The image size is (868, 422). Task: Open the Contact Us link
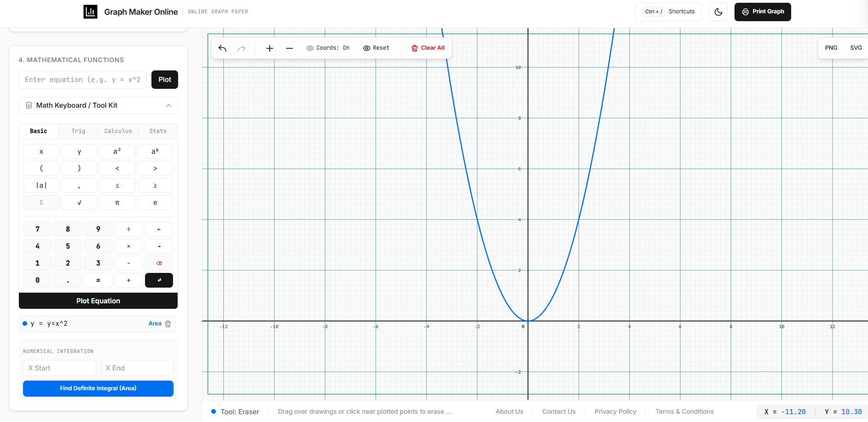pyautogui.click(x=559, y=411)
